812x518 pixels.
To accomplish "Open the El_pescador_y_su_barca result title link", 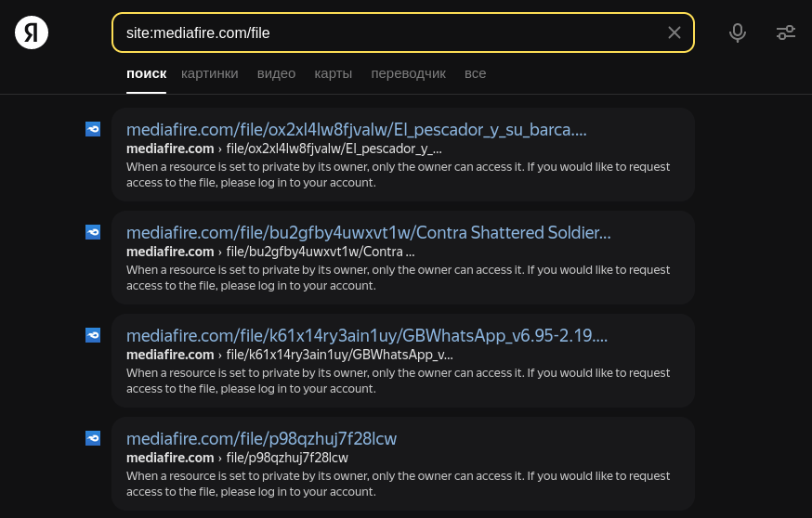I will [x=356, y=129].
